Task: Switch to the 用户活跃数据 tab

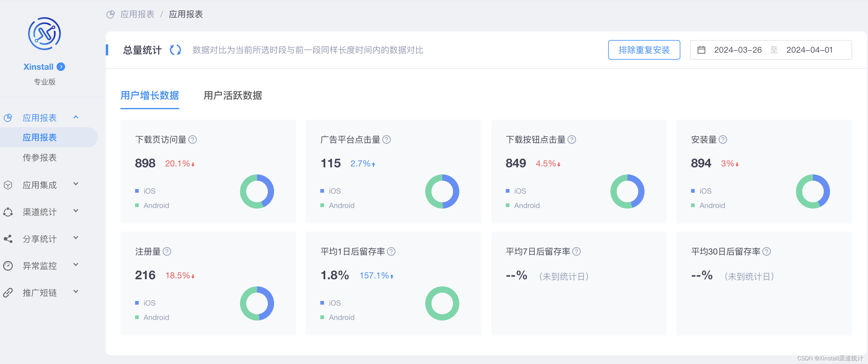Action: pyautogui.click(x=233, y=96)
